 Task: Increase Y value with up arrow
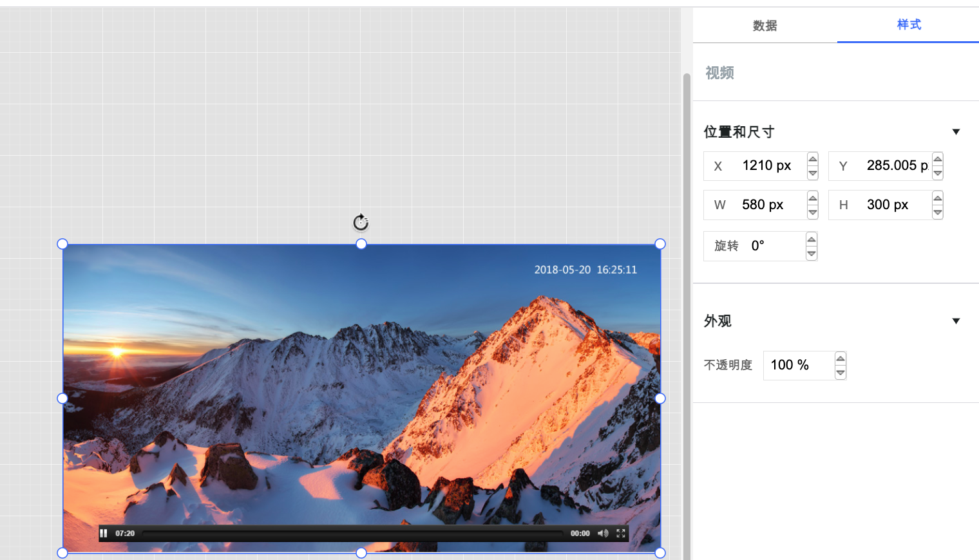[x=938, y=160]
